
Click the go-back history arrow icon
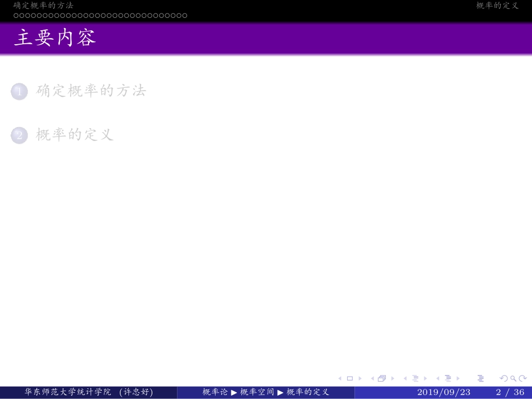pyautogui.click(x=503, y=378)
